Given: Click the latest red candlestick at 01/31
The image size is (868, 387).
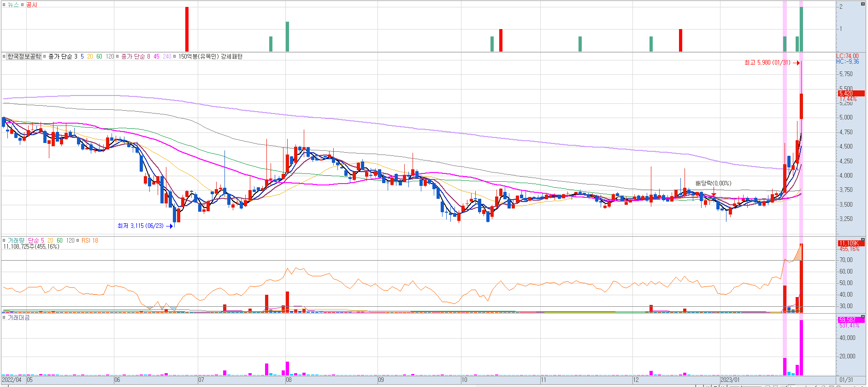Looking at the screenshot, I should point(802,106).
